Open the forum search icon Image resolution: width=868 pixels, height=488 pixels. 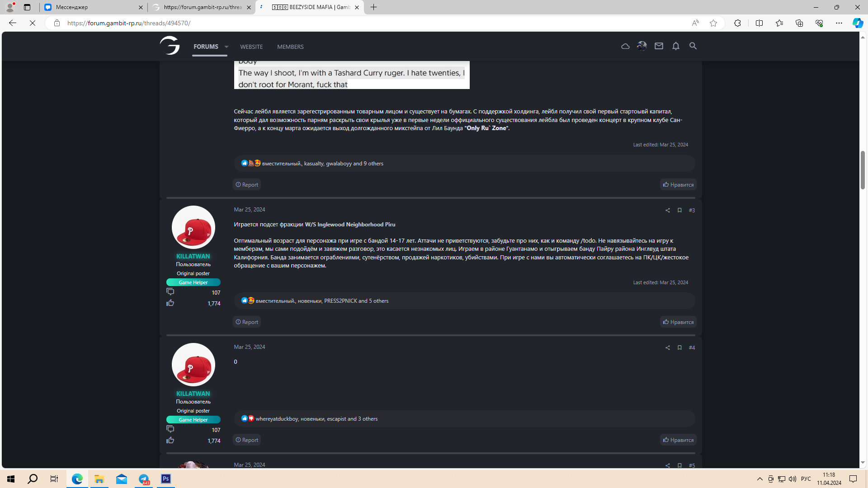[x=693, y=46]
